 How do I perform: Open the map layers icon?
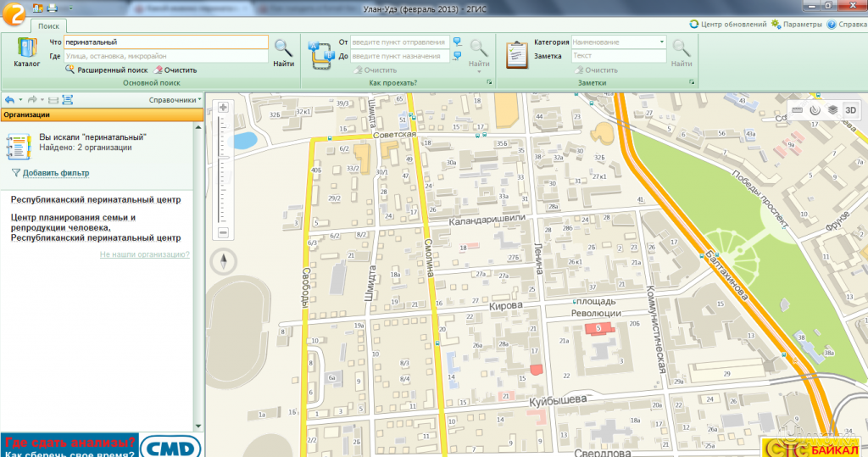click(x=832, y=110)
